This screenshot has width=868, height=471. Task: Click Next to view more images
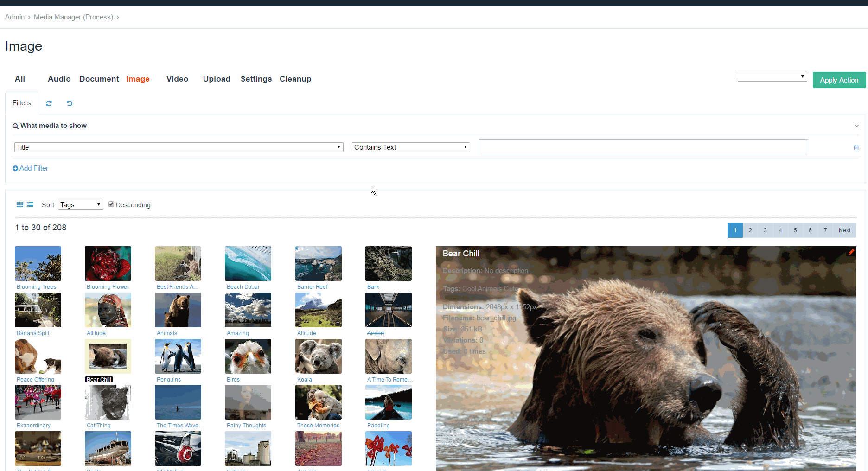[x=844, y=230]
